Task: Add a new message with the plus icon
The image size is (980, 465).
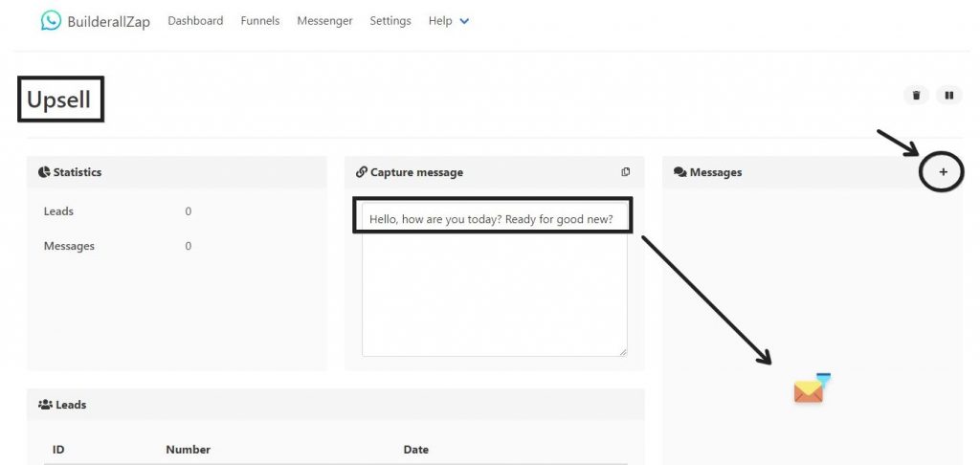Action: pos(943,172)
